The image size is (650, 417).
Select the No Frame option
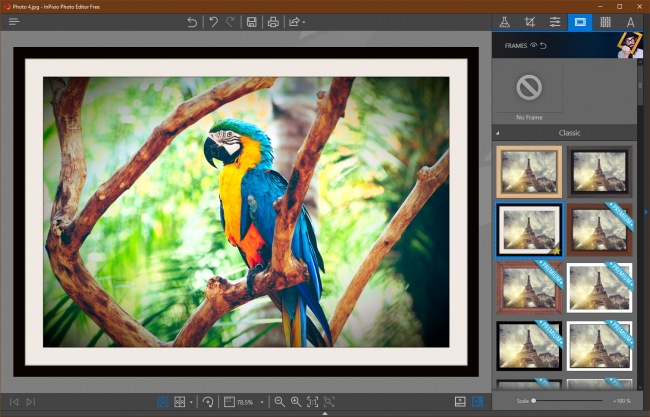pyautogui.click(x=529, y=92)
